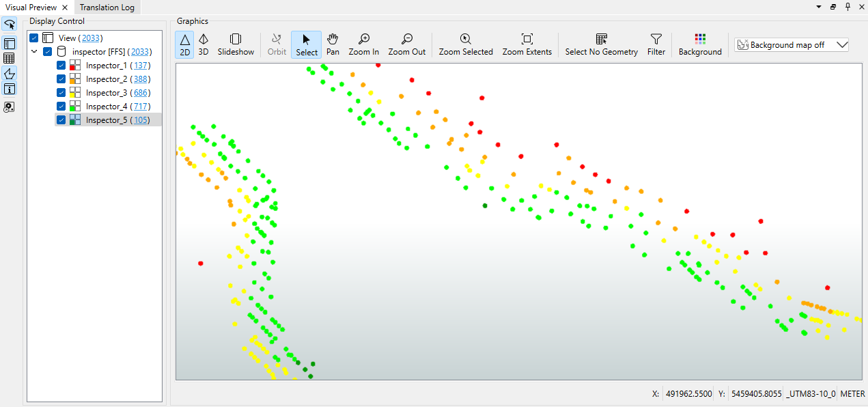Viewport: 868px width, 407px height.
Task: Click the Zoom In tool
Action: click(363, 44)
